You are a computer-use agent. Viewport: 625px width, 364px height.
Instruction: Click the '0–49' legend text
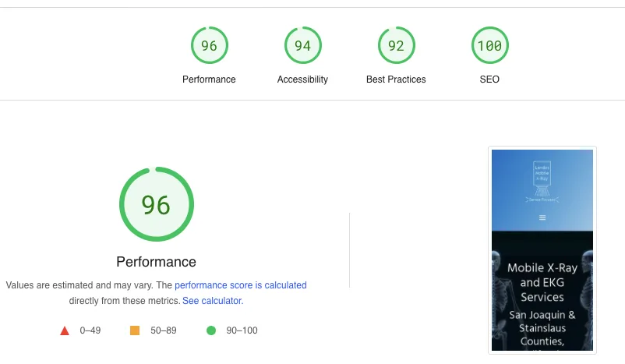[90, 330]
